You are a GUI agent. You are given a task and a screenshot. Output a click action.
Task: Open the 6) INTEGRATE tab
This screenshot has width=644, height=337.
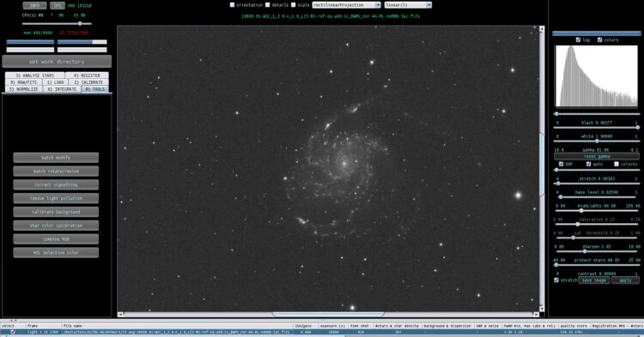[62, 89]
